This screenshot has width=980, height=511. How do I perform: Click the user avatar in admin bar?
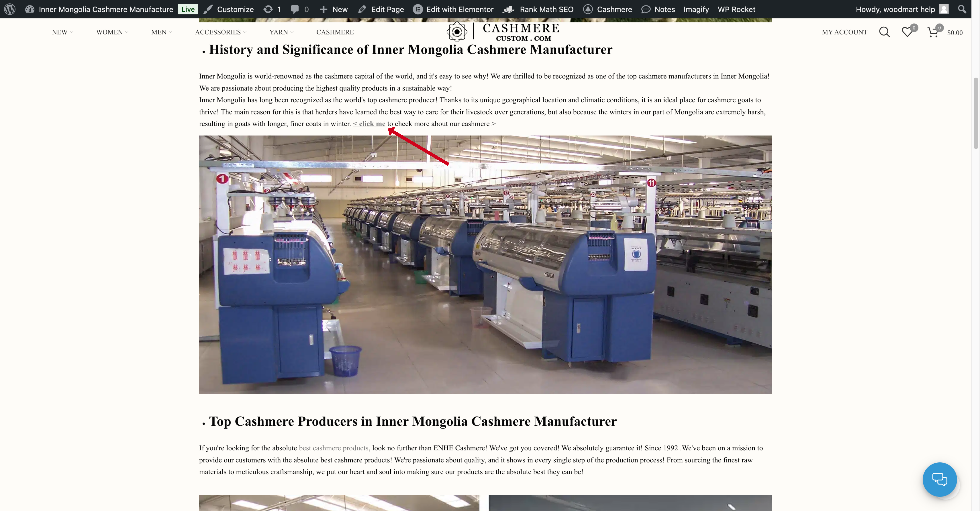[x=944, y=9]
